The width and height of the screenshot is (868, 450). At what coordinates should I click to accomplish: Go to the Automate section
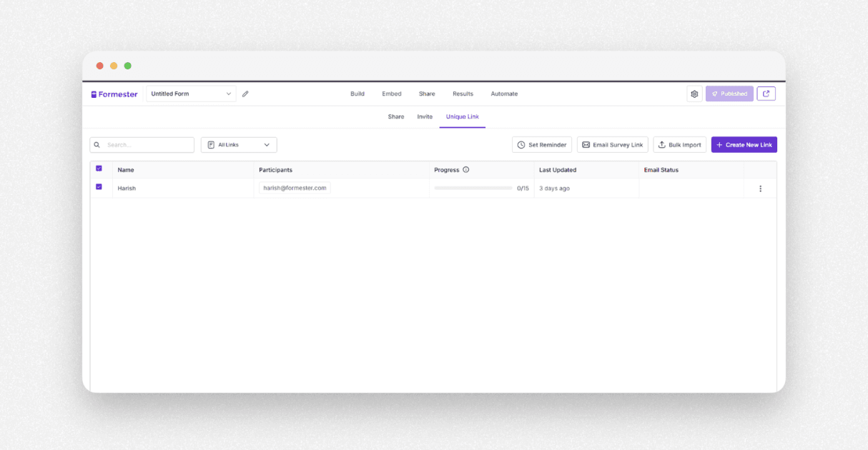pos(504,94)
